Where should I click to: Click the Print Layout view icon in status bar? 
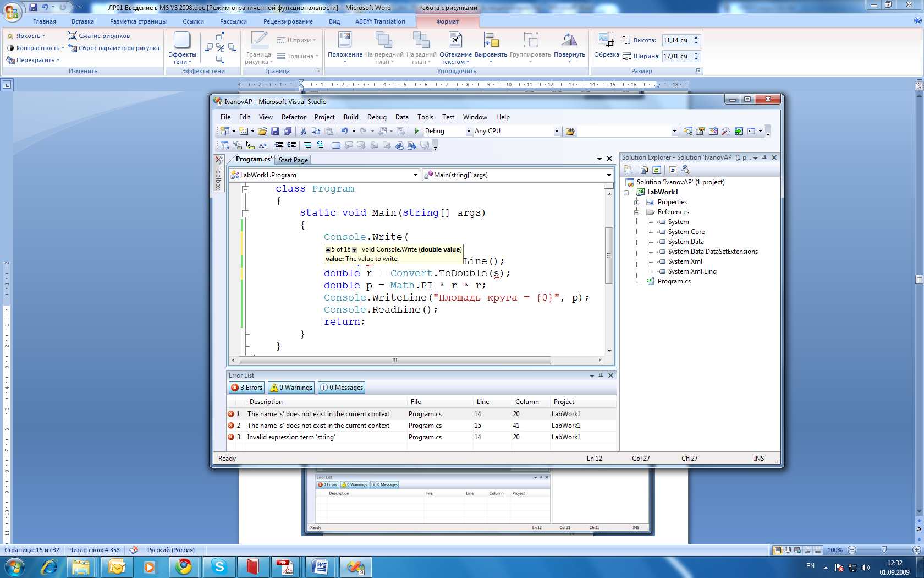(x=777, y=550)
